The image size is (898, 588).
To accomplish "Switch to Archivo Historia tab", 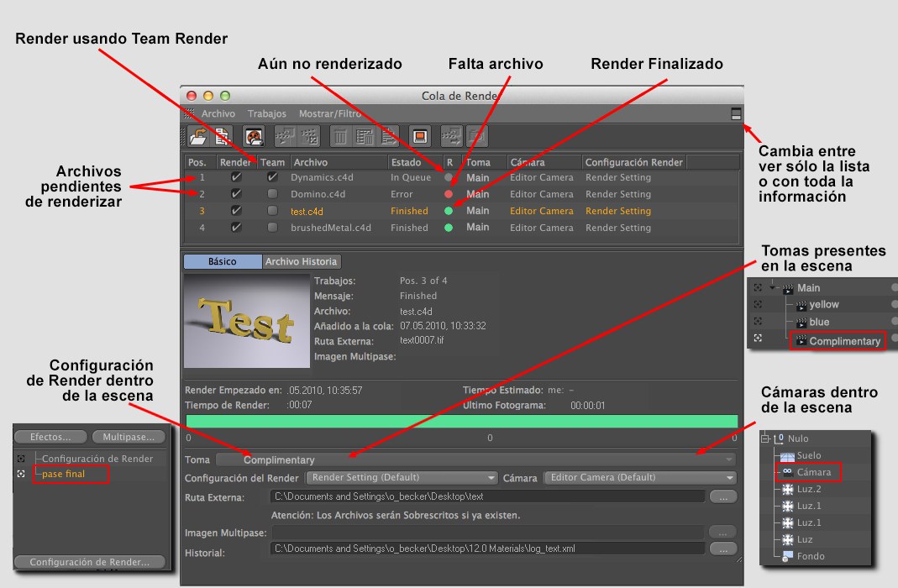I will click(x=302, y=261).
